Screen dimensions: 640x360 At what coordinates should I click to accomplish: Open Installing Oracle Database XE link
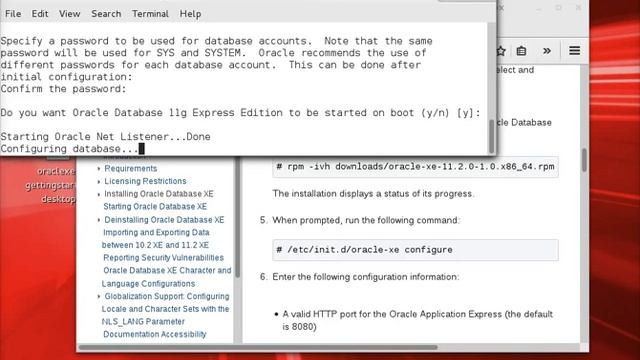pyautogui.click(x=159, y=194)
